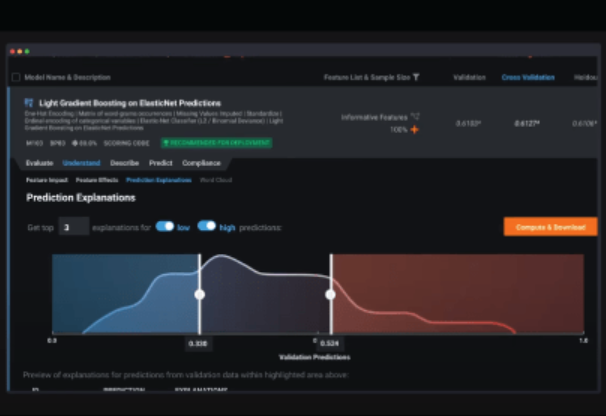Click the holdout score 0.6106

pyautogui.click(x=585, y=124)
